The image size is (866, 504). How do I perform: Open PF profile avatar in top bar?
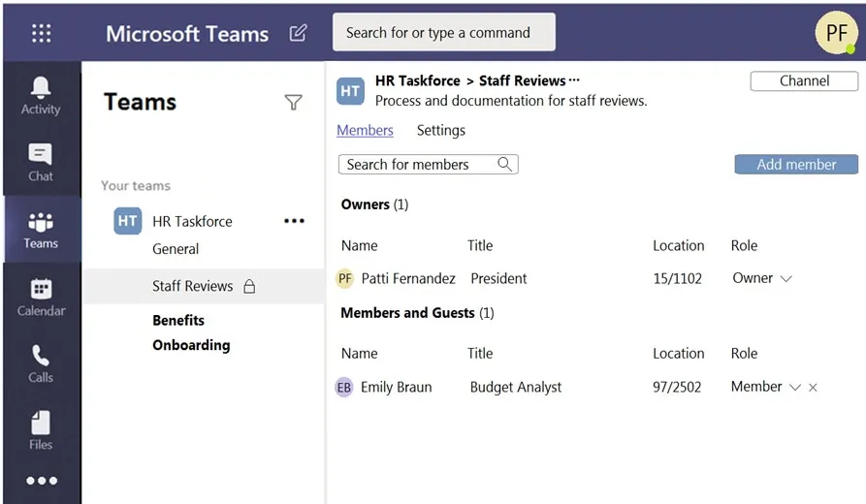836,33
